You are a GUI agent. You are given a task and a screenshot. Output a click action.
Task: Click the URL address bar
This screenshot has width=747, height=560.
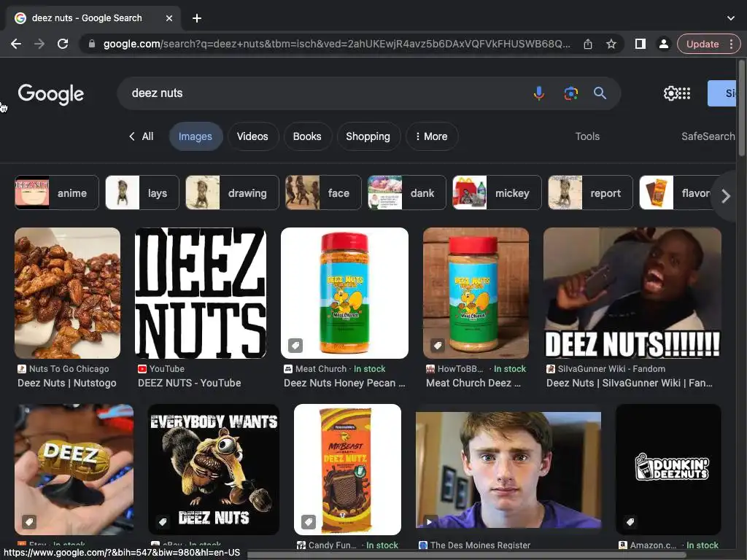(x=336, y=44)
